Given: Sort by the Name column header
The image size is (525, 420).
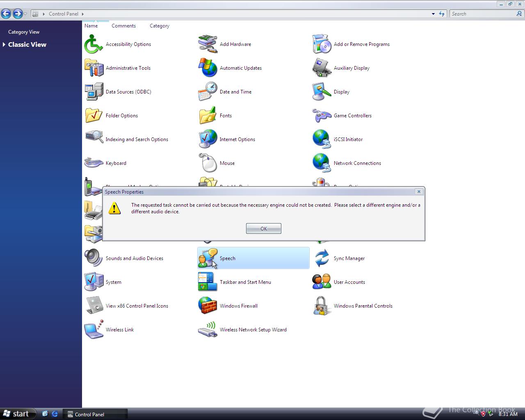Looking at the screenshot, I should pyautogui.click(x=91, y=26).
